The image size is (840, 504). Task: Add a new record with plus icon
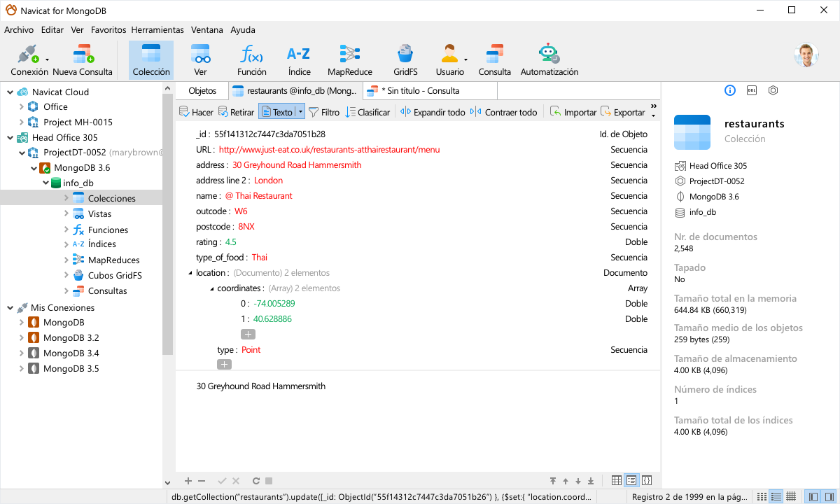coord(188,481)
